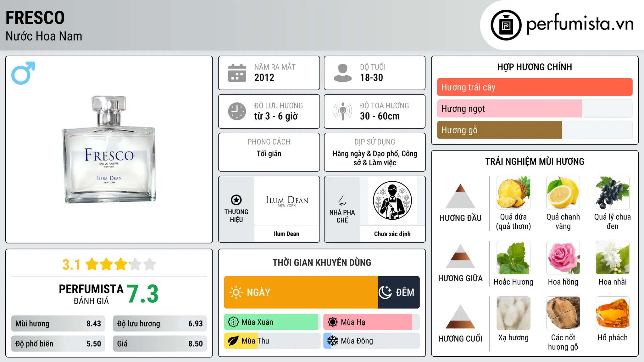Viewport: 644px width, 362px height.
Task: Click the Chưa xác định perfumer caption
Action: click(392, 234)
